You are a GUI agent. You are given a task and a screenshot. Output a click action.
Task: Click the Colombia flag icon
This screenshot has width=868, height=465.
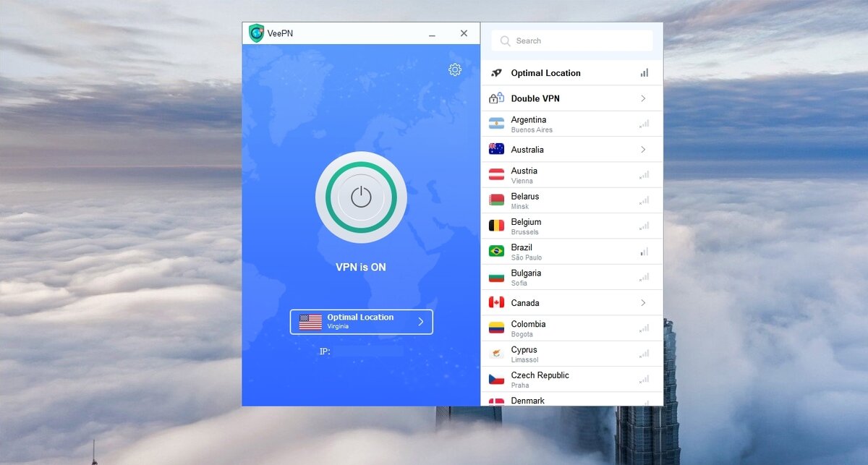tap(496, 328)
